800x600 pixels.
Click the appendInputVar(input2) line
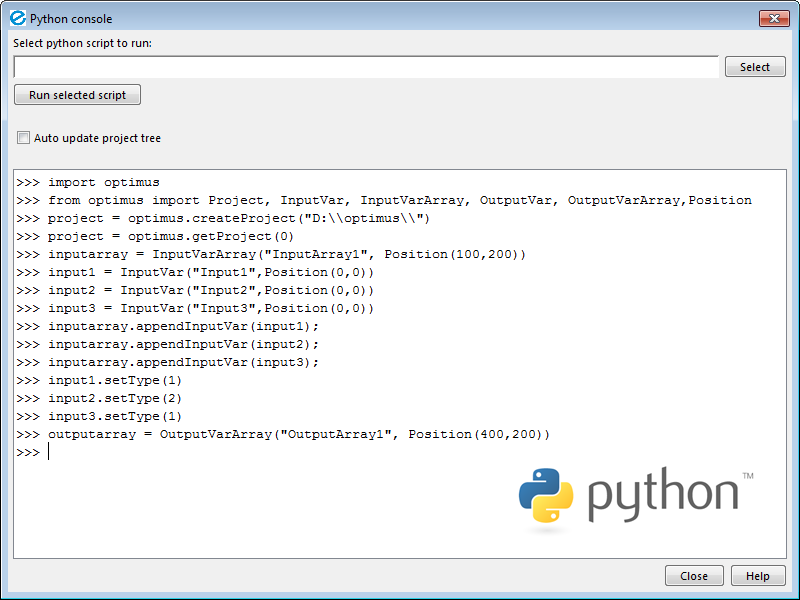click(x=167, y=344)
